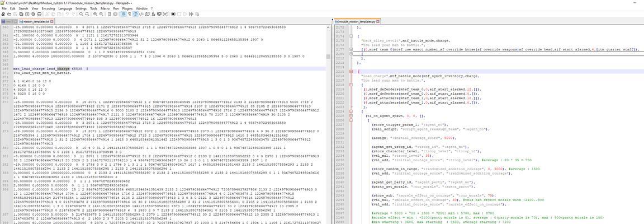
Task: Close the mission_templates.txt tab
Action: coord(52,21)
